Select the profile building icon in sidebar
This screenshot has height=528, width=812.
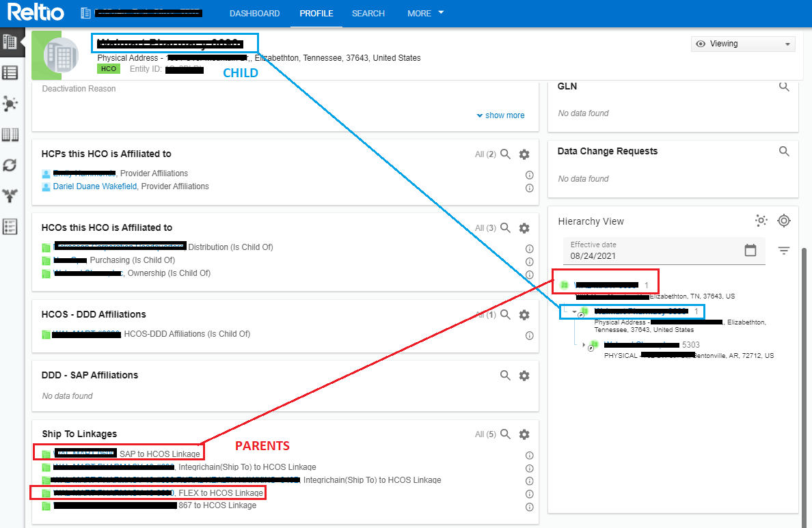click(x=10, y=42)
